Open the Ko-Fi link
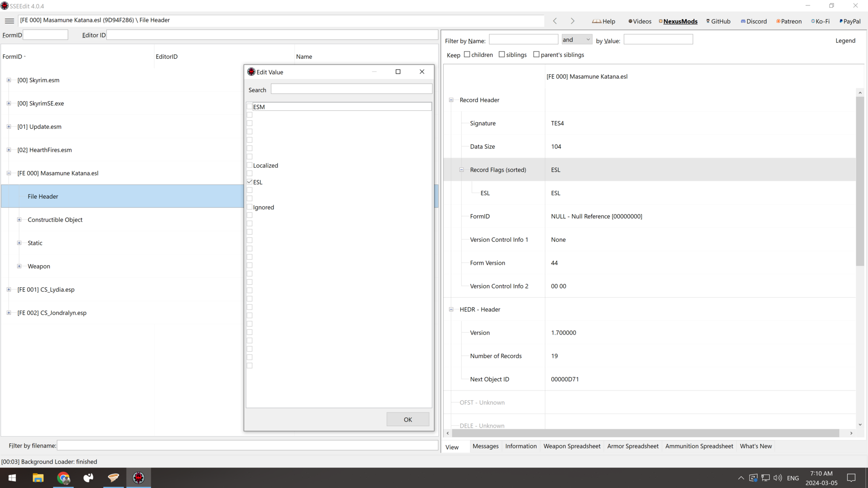The image size is (868, 488). [821, 21]
